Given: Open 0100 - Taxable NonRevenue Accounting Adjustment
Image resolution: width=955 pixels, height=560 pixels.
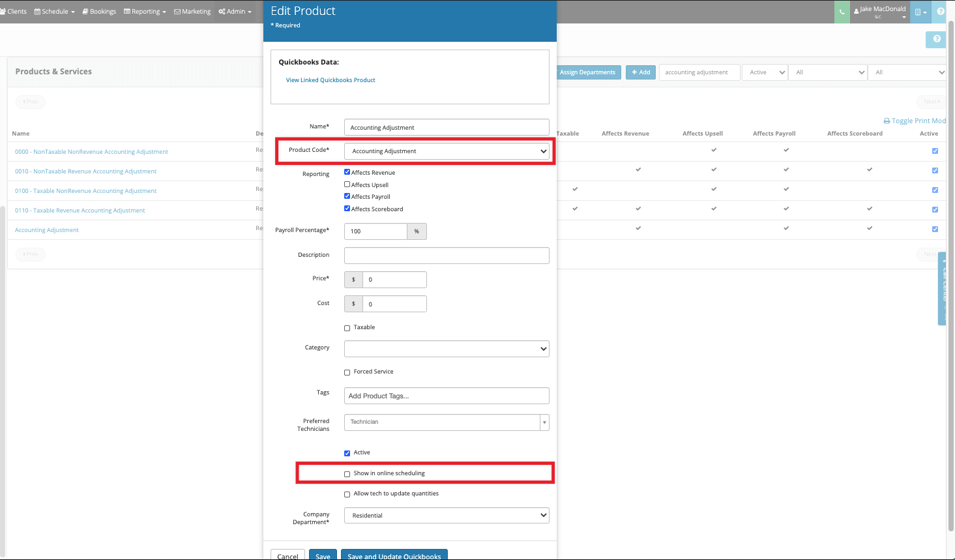Looking at the screenshot, I should tap(85, 191).
